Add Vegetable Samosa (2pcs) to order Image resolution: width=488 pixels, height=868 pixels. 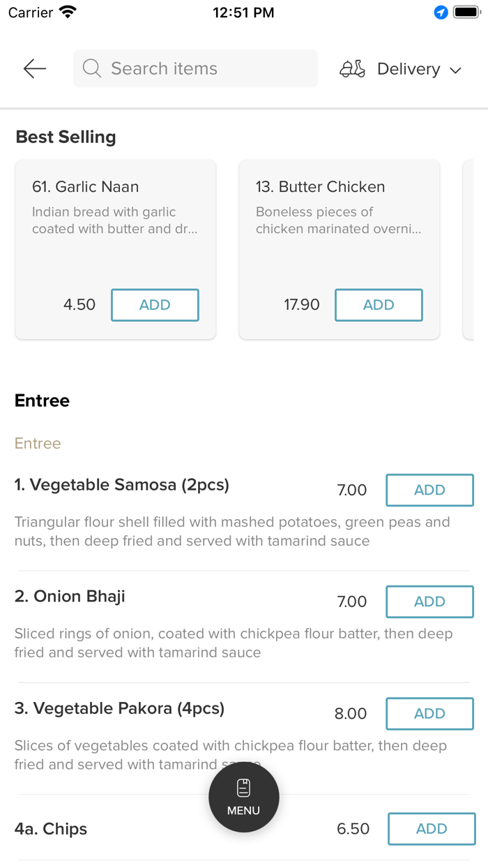[429, 490]
